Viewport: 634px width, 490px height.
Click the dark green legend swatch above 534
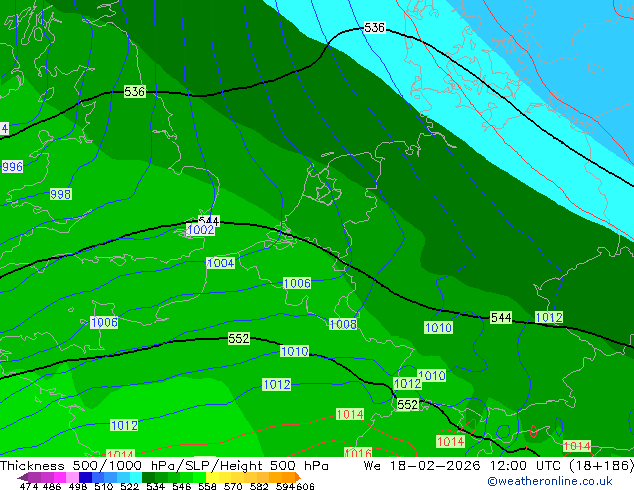(x=149, y=477)
